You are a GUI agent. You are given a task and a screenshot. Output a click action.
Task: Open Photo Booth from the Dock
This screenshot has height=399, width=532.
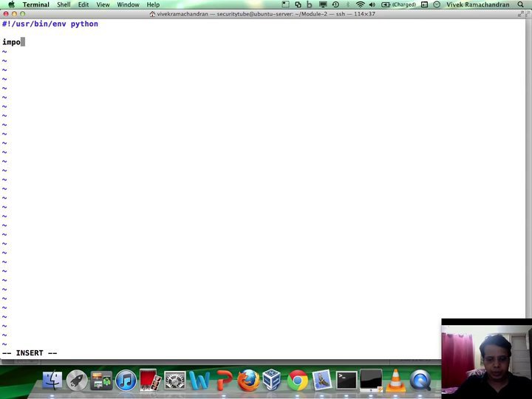[150, 380]
